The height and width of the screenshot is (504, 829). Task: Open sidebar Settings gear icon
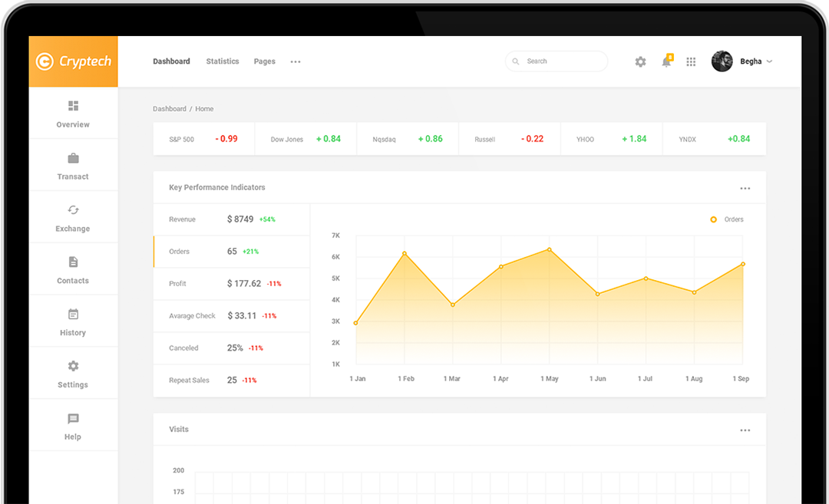pos(73,367)
